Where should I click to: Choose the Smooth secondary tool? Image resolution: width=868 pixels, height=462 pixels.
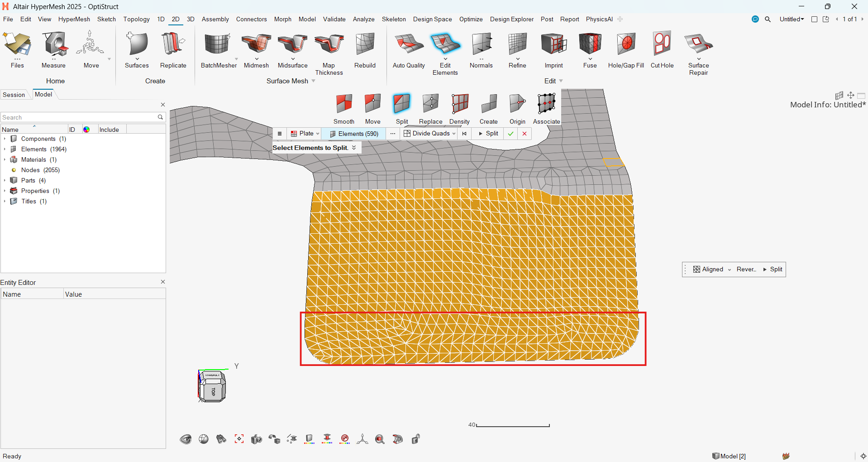pyautogui.click(x=344, y=109)
